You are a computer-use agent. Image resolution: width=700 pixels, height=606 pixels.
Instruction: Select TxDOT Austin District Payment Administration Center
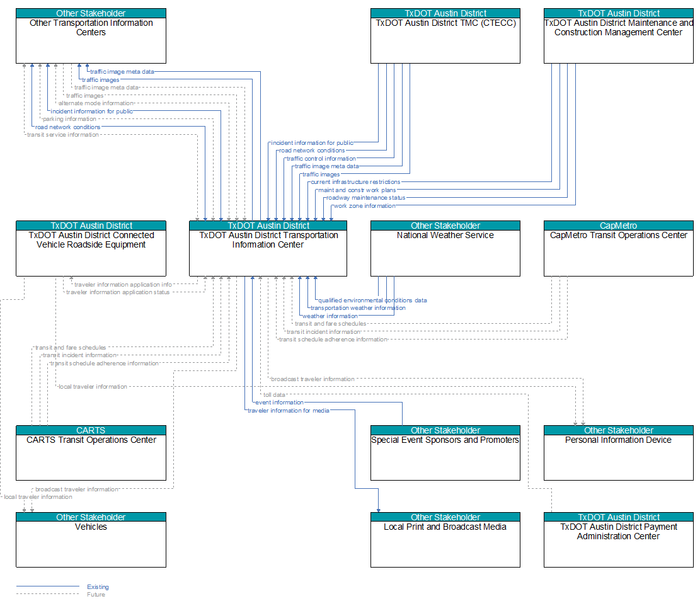coord(618,540)
